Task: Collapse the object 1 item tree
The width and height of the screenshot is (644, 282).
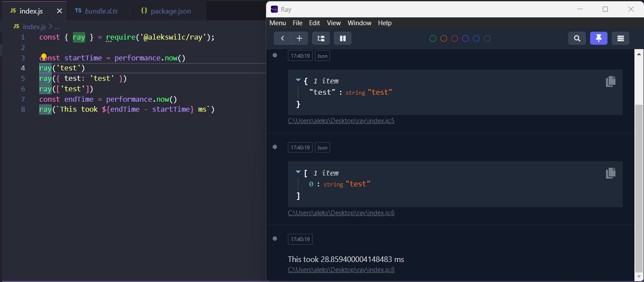Action: point(298,80)
